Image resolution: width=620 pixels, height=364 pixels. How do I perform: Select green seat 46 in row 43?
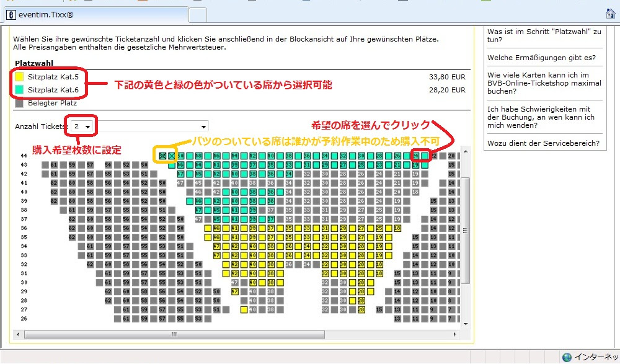[x=180, y=165]
